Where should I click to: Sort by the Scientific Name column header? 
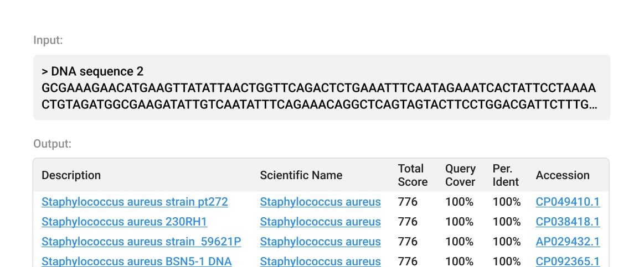pyautogui.click(x=301, y=175)
